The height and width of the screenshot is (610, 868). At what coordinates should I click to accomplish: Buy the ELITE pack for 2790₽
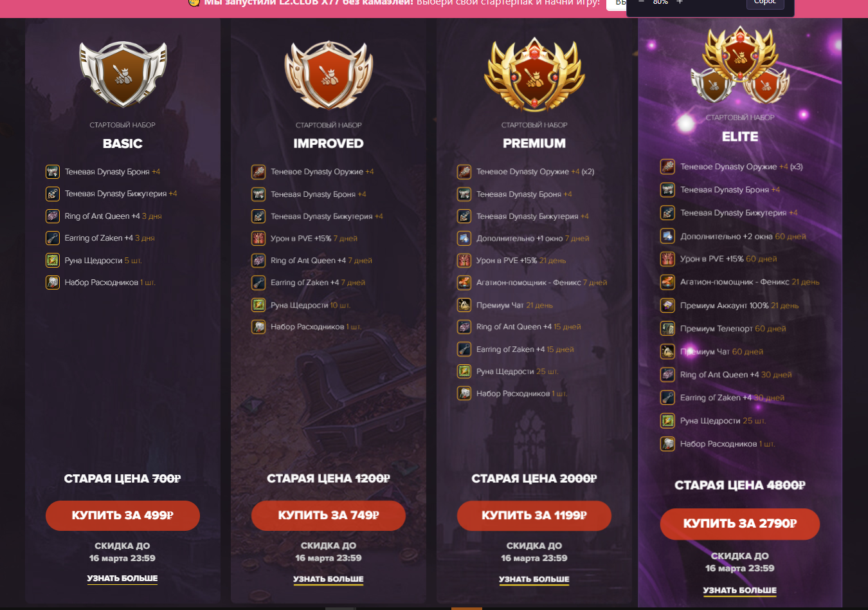pyautogui.click(x=740, y=524)
